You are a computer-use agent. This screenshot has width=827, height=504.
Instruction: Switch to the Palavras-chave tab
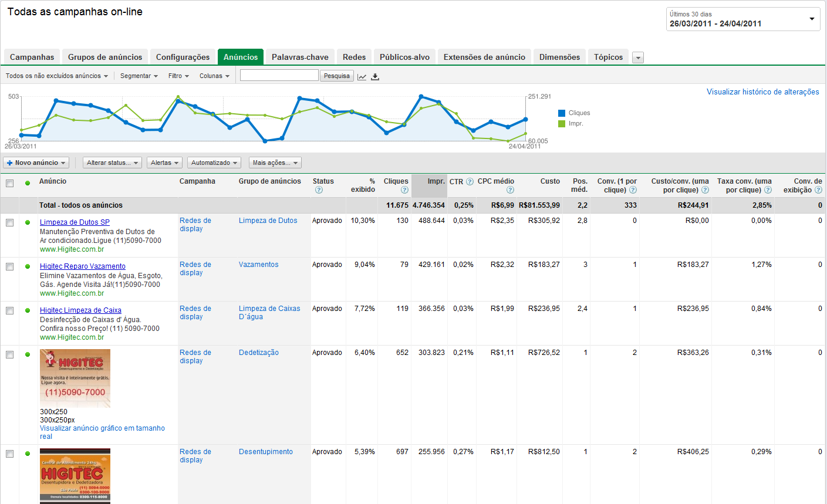tap(300, 57)
